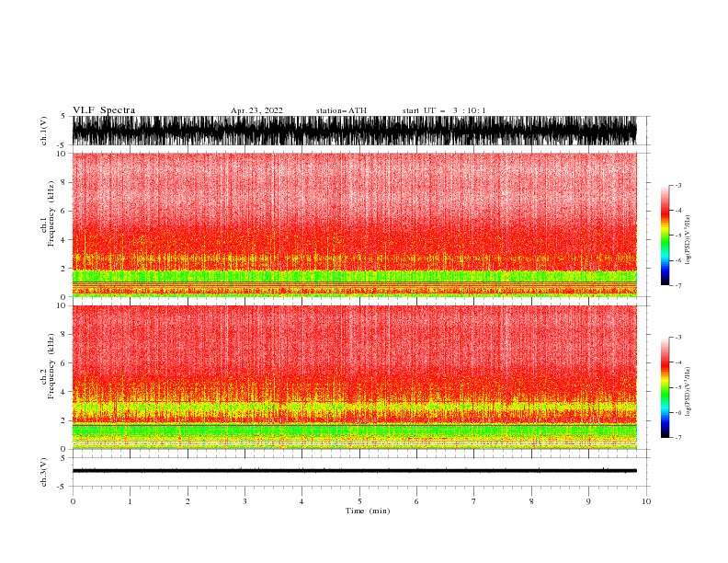Click the log(PSD) label beside ch.2 colorbar

[x=688, y=392]
